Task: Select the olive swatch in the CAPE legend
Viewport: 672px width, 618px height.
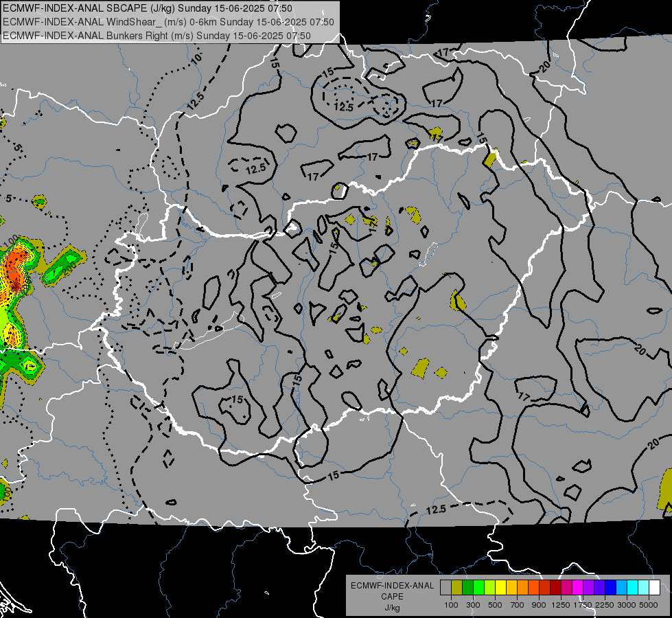Action: 457,587
